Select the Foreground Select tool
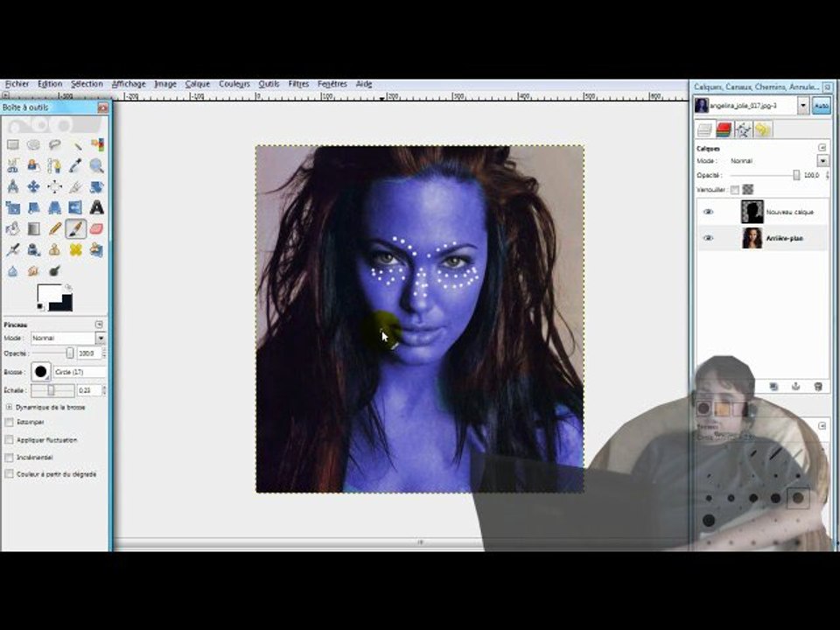This screenshot has width=840, height=630. [x=34, y=165]
